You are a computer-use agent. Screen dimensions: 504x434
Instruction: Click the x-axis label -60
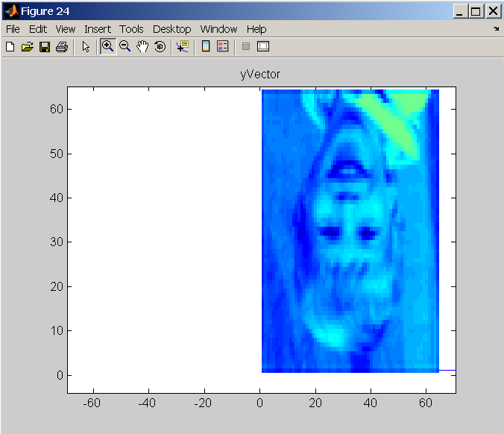click(92, 403)
